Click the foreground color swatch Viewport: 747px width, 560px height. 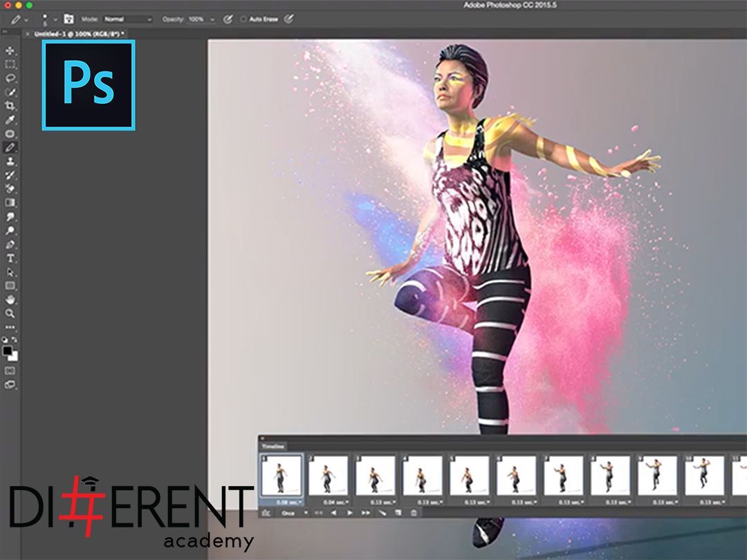8,351
